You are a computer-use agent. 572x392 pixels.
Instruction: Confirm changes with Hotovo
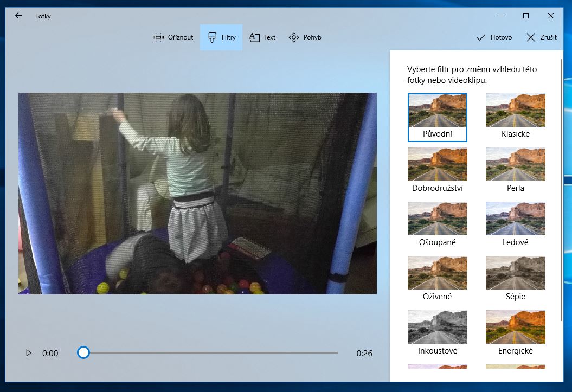[x=501, y=37]
